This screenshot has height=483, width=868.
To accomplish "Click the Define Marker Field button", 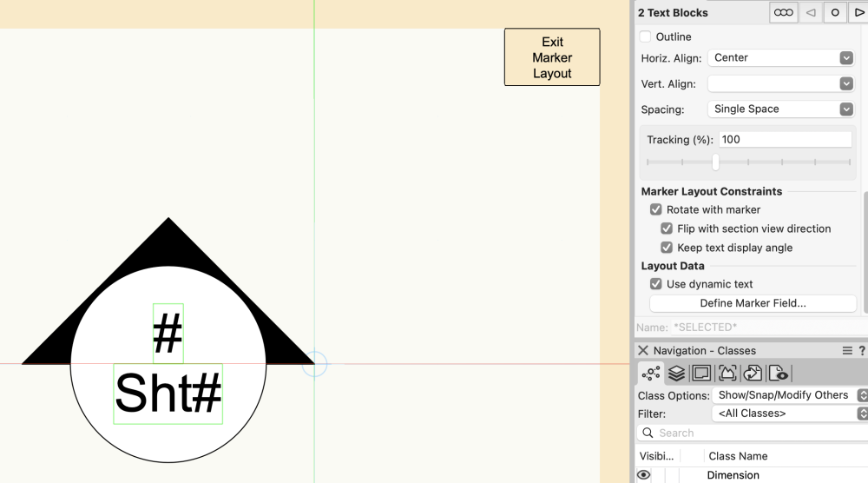I will [753, 303].
